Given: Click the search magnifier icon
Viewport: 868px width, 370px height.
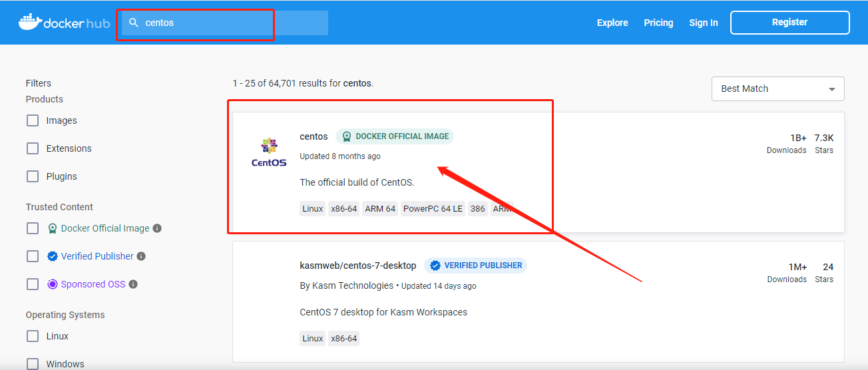Looking at the screenshot, I should (x=134, y=23).
